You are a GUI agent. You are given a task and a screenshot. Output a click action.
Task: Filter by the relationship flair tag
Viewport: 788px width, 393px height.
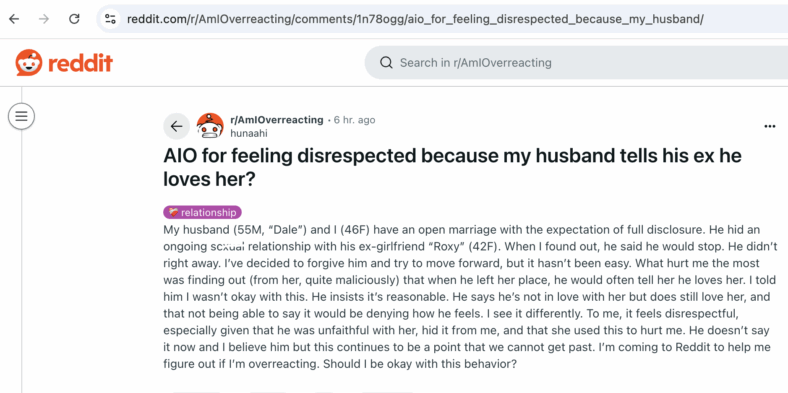click(203, 212)
